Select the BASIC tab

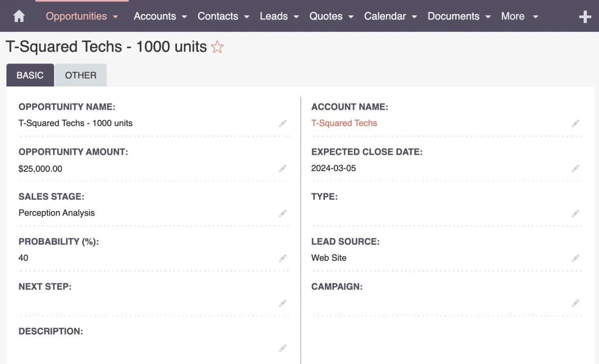30,75
